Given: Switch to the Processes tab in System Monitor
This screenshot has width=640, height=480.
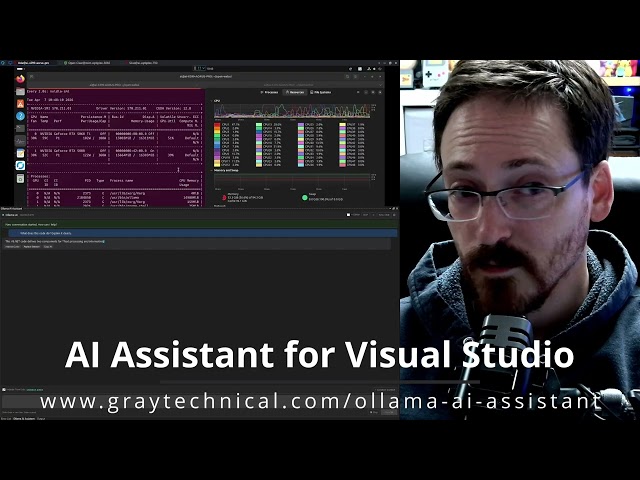Looking at the screenshot, I should click(269, 92).
